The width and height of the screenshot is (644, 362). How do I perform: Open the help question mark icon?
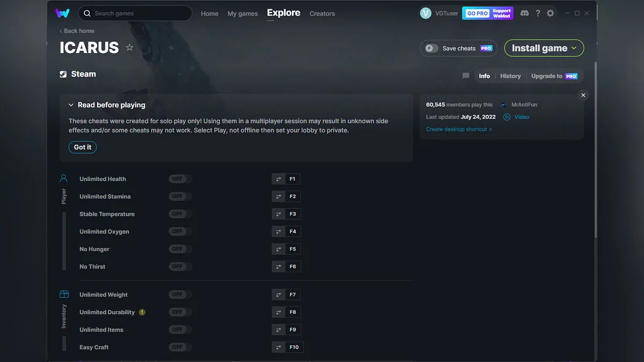tap(538, 13)
